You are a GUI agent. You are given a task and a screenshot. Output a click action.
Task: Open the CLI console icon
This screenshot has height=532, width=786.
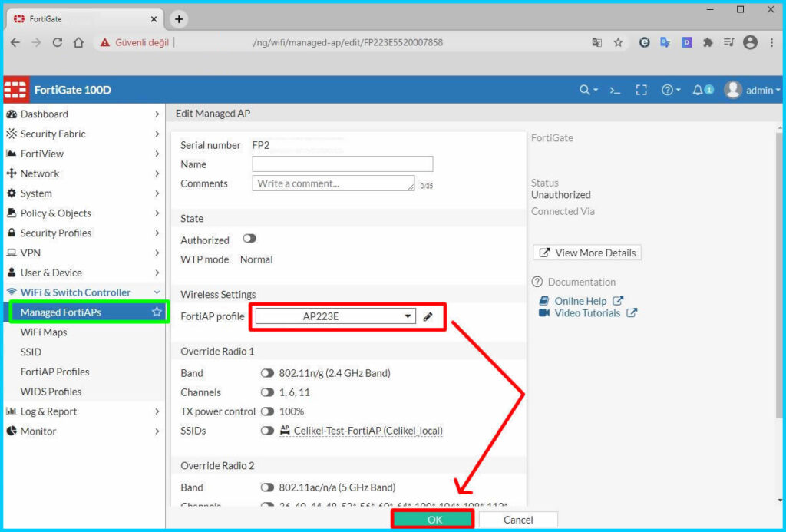tap(615, 91)
